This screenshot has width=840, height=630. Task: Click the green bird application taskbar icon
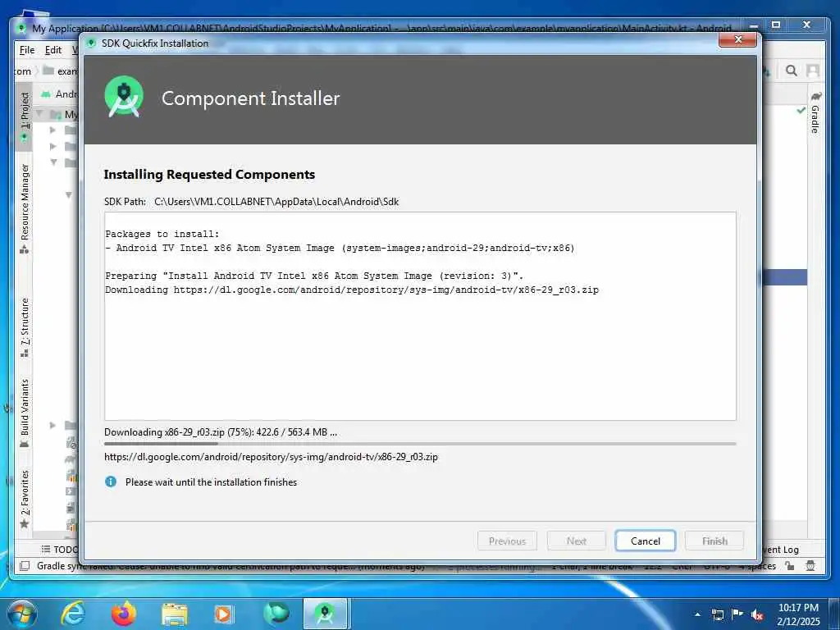[x=276, y=614]
